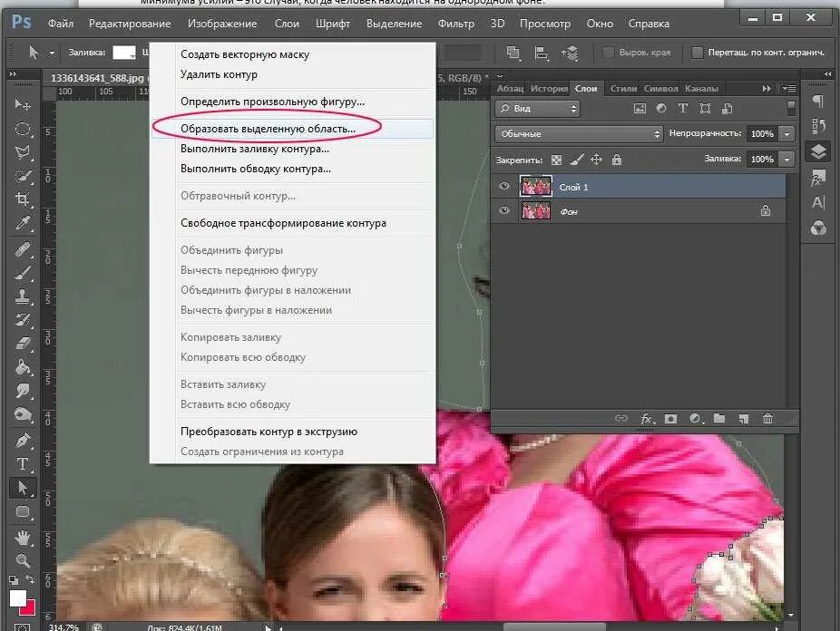
Task: Select the Type tool
Action: [23, 464]
